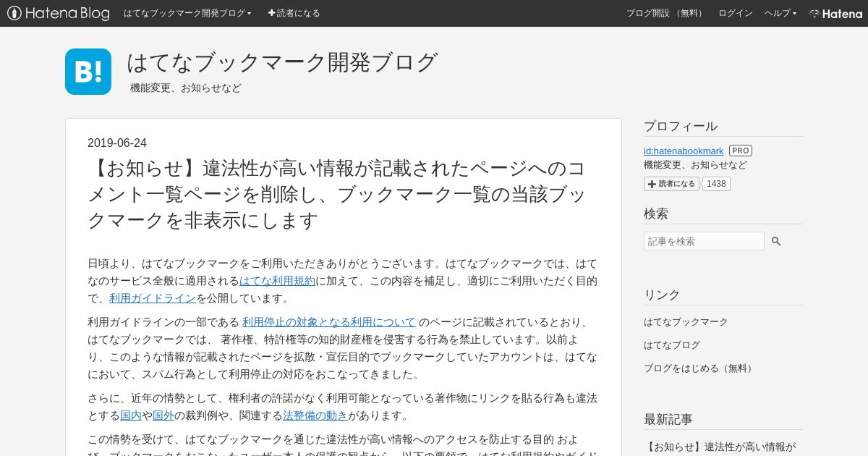Click the magnifier search icon
Viewport: 868px width, 456px height.
[776, 241]
